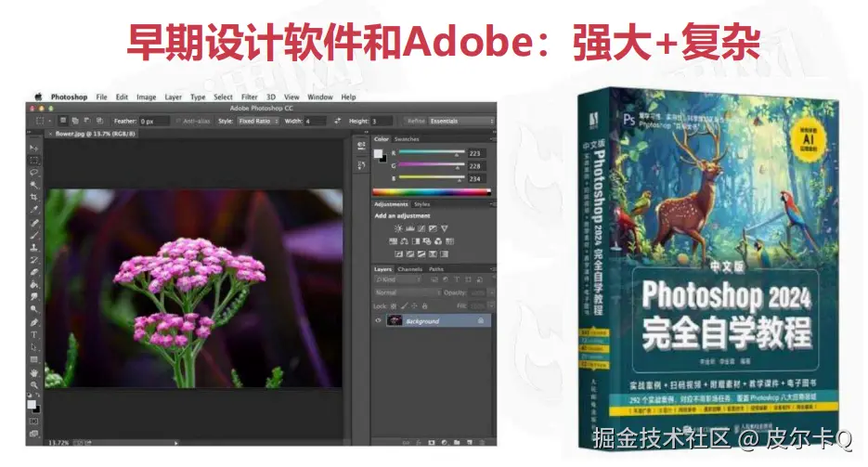Select the Eyedropper tool

pyautogui.click(x=33, y=210)
